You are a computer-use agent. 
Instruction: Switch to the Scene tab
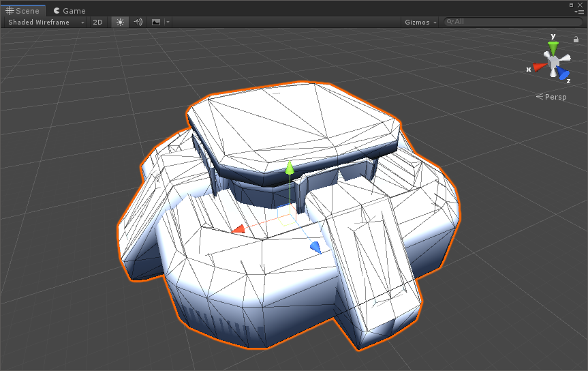tap(22, 10)
